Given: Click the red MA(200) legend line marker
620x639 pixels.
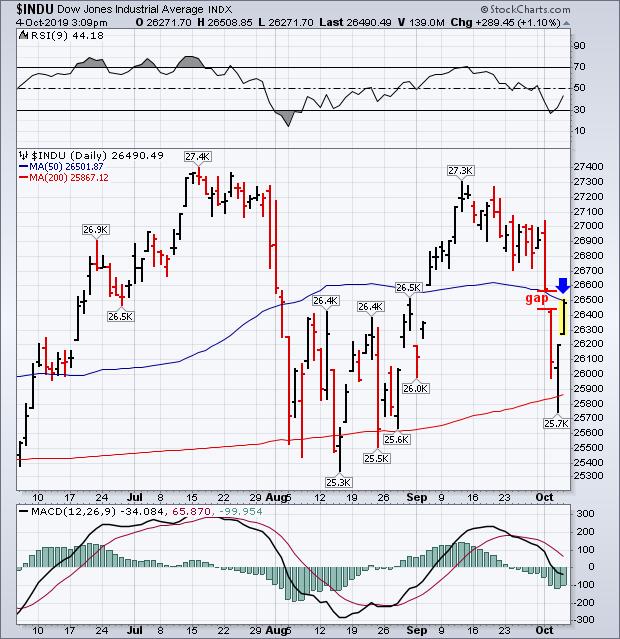Looking at the screenshot, I should (x=23, y=178).
